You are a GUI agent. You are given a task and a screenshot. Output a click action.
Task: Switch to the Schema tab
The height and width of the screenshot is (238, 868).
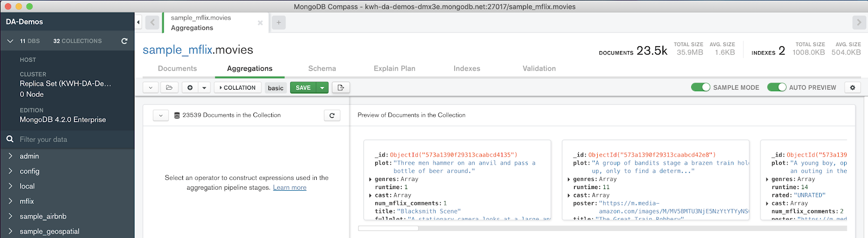(x=322, y=68)
